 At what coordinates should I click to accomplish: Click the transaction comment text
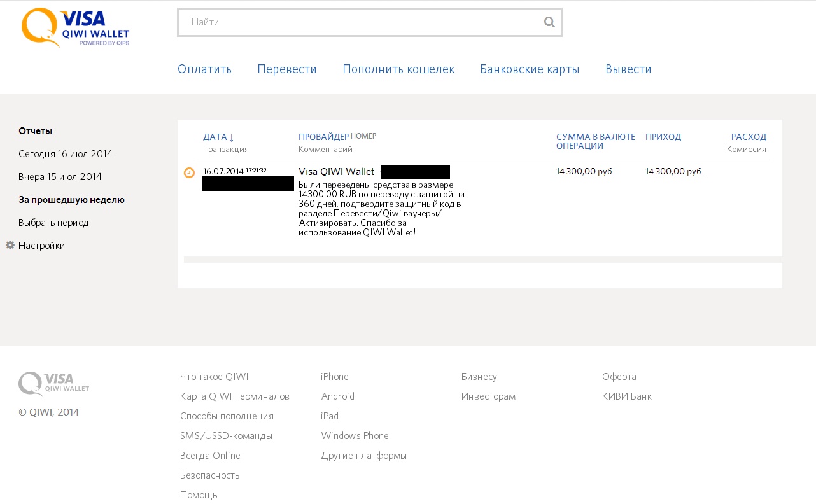(381, 209)
